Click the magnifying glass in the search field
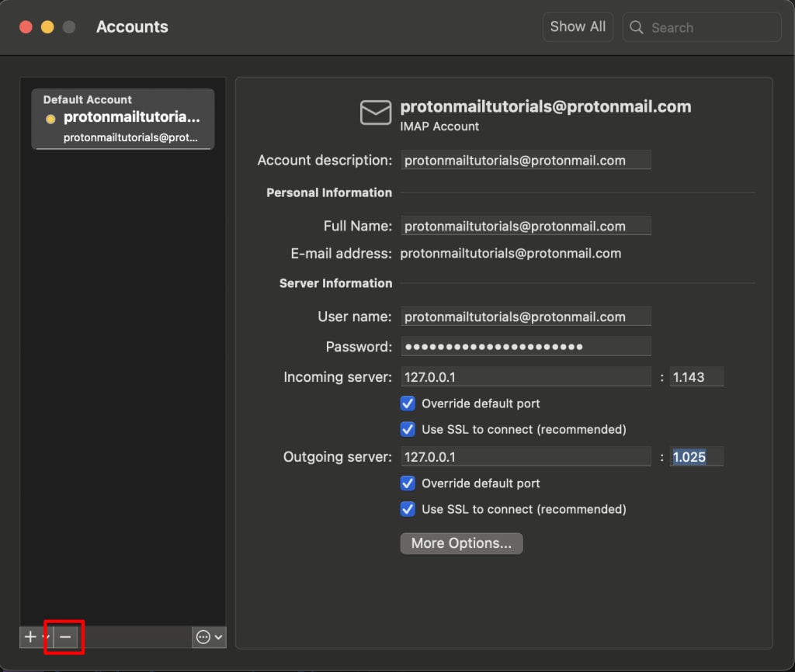The width and height of the screenshot is (795, 672). pyautogui.click(x=637, y=27)
